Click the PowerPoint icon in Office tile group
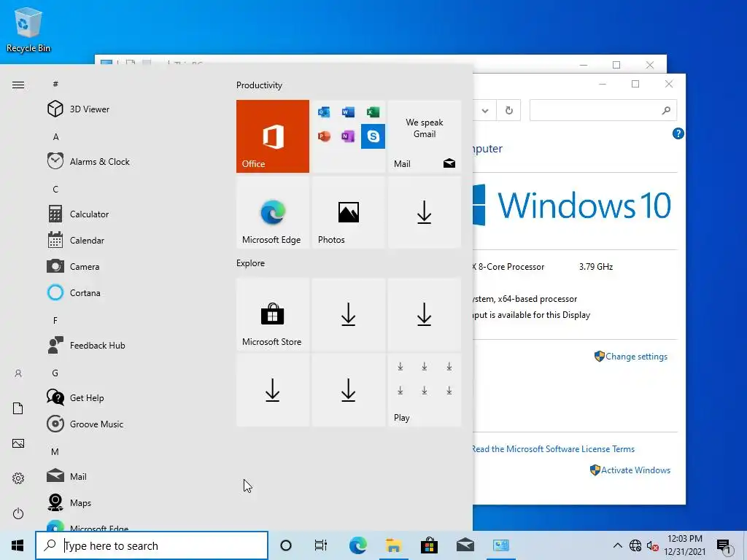The width and height of the screenshot is (747, 560). tap(324, 136)
